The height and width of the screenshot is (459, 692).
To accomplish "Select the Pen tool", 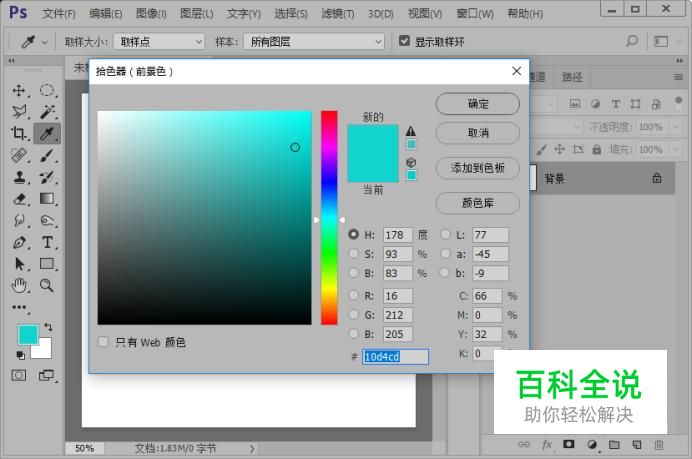I will pyautogui.click(x=19, y=242).
